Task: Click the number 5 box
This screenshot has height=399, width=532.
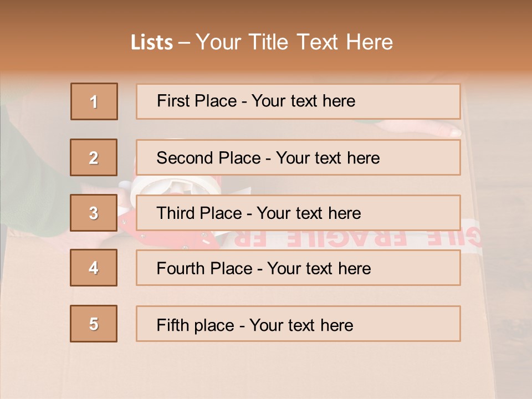Action: [x=94, y=324]
